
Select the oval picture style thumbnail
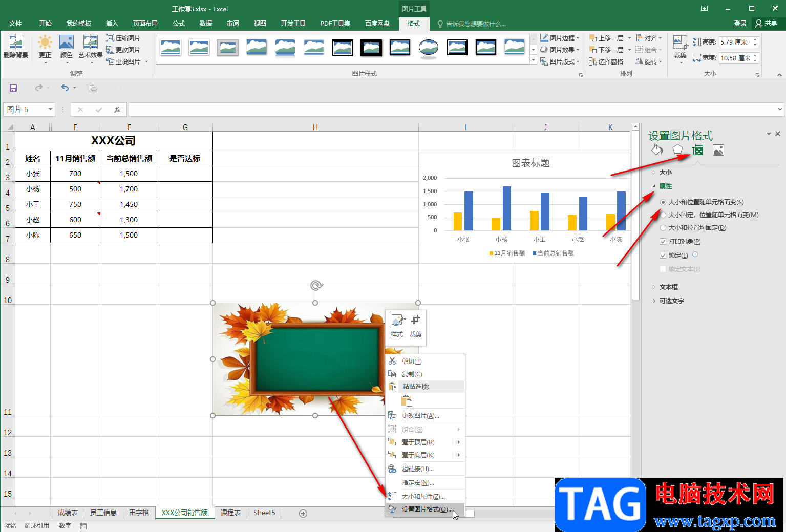(429, 48)
